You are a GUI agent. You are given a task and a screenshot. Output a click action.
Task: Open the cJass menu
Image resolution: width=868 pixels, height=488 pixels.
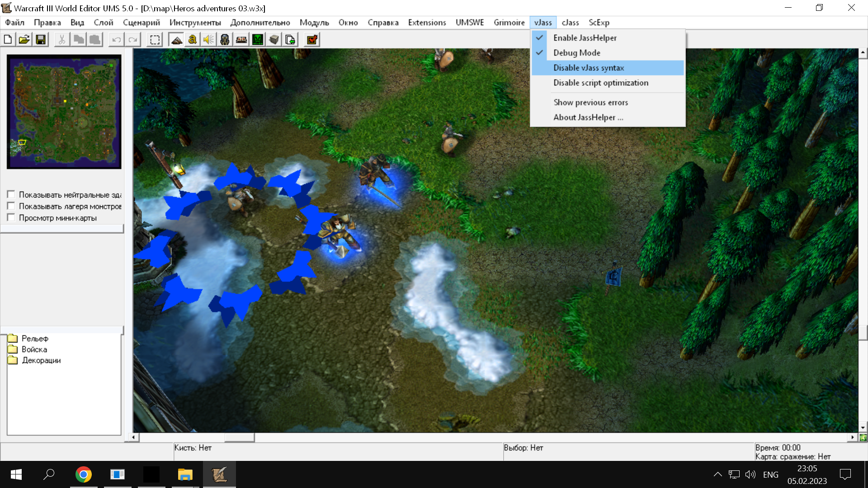571,23
